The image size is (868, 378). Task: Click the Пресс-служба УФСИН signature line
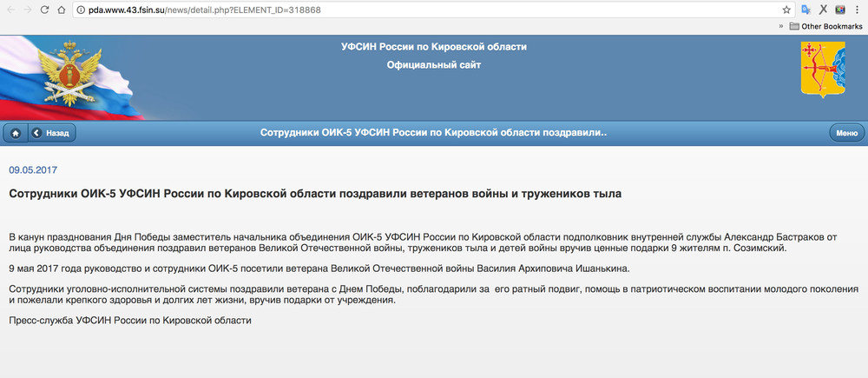pyautogui.click(x=130, y=321)
